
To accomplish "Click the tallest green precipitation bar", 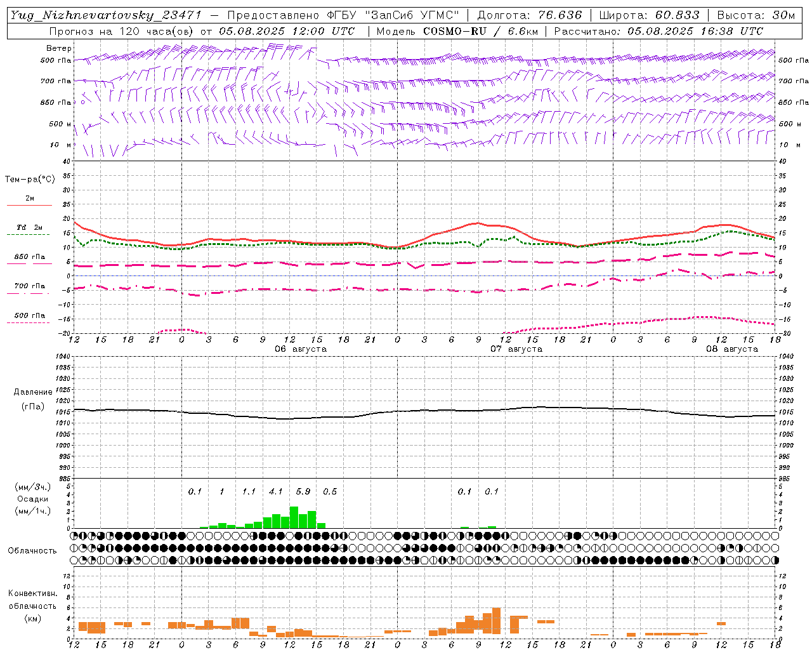I will coord(294,517).
